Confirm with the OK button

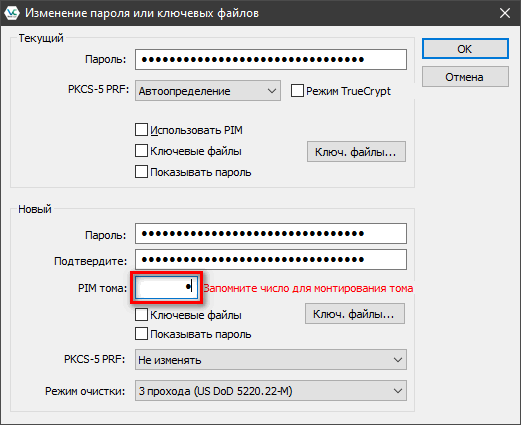(465, 49)
